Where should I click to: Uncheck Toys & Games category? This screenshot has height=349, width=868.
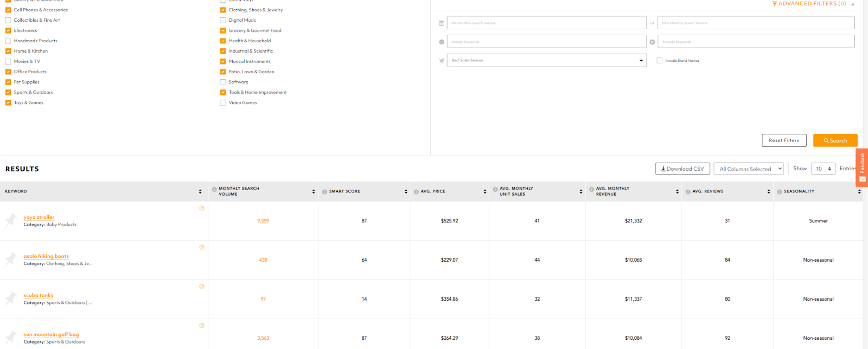[x=8, y=102]
